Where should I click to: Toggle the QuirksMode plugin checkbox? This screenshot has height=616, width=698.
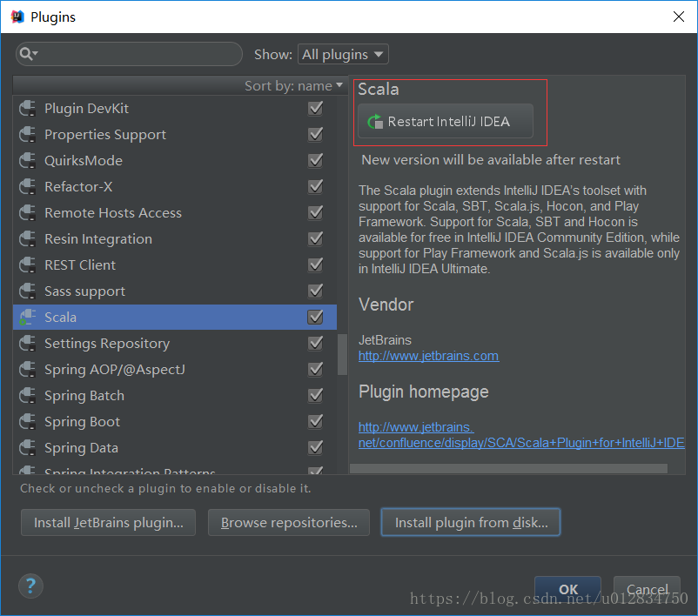click(x=315, y=161)
